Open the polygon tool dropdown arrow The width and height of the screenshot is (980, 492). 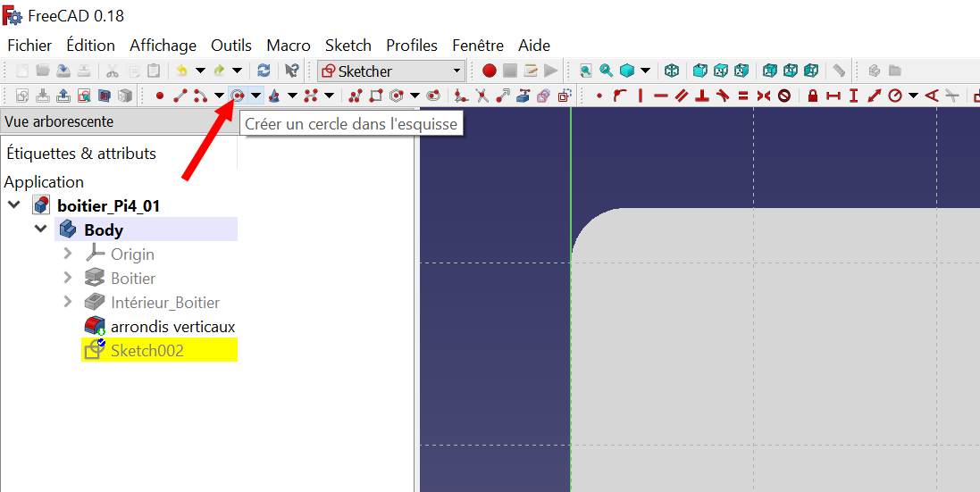(x=415, y=96)
